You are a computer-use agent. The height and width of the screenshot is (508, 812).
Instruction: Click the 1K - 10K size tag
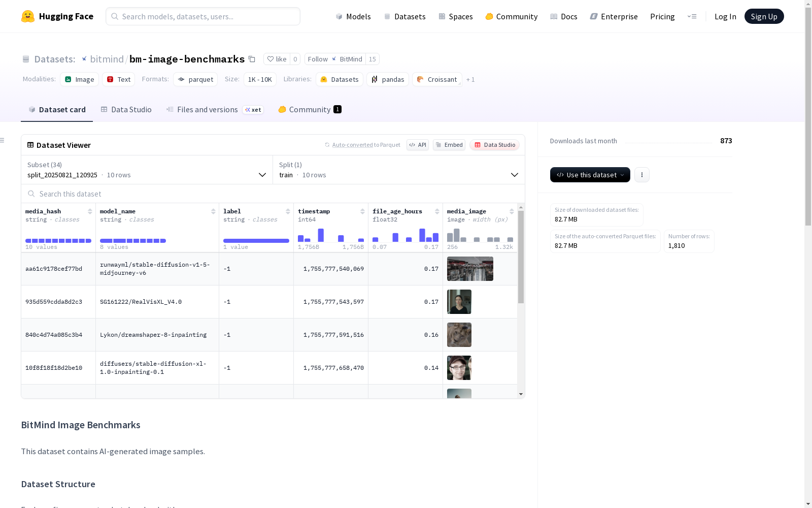[x=260, y=79]
